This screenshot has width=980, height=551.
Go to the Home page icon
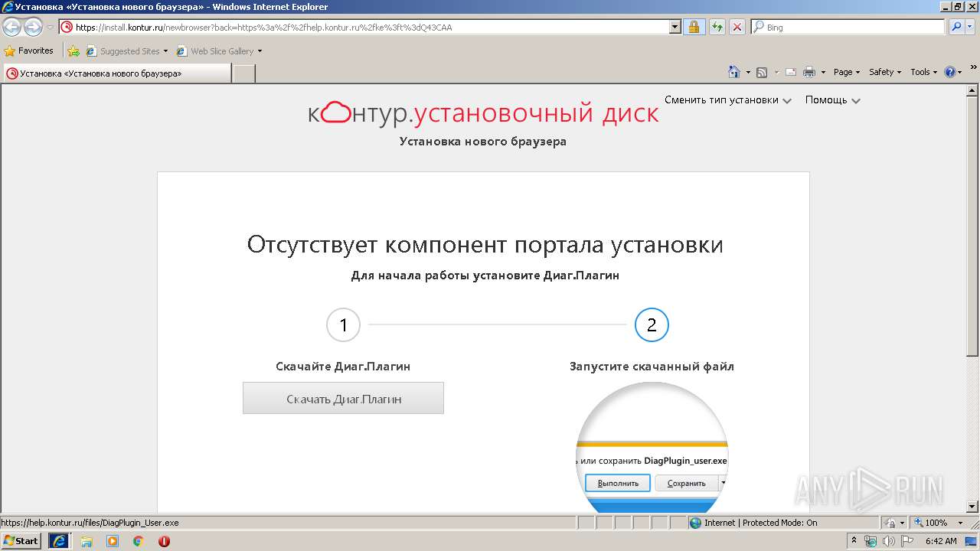click(x=733, y=72)
